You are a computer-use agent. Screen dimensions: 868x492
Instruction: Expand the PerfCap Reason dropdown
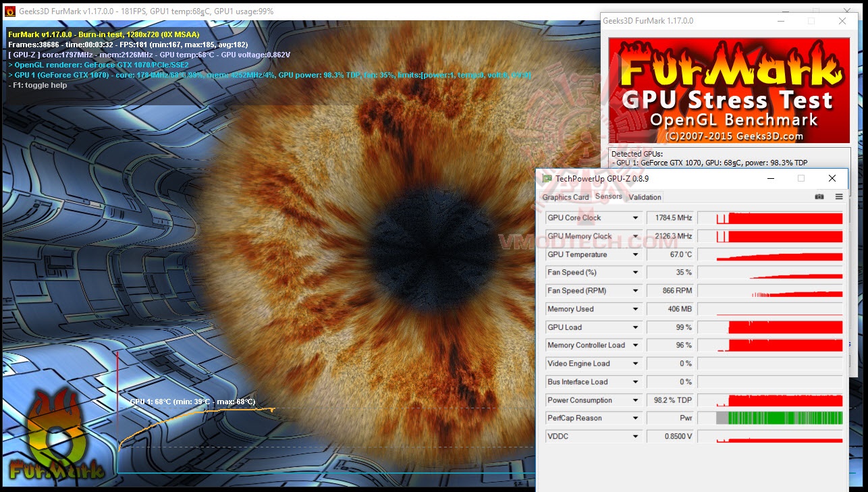click(x=635, y=418)
